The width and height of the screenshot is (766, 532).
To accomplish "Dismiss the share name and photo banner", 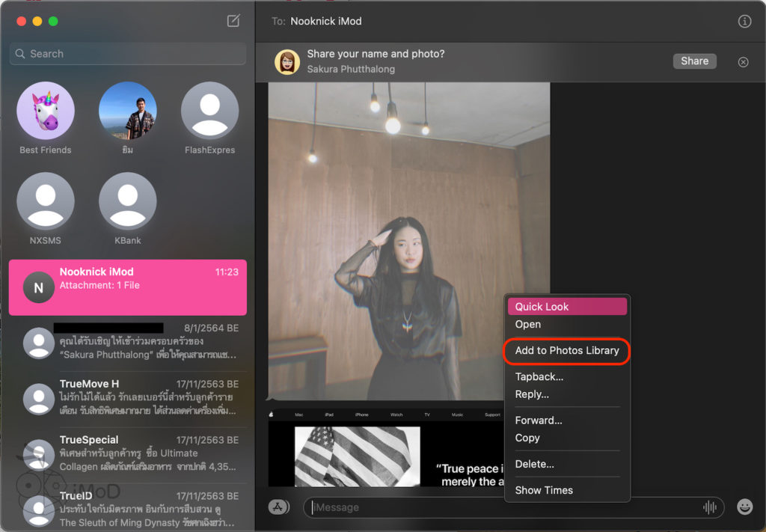I will pyautogui.click(x=743, y=62).
